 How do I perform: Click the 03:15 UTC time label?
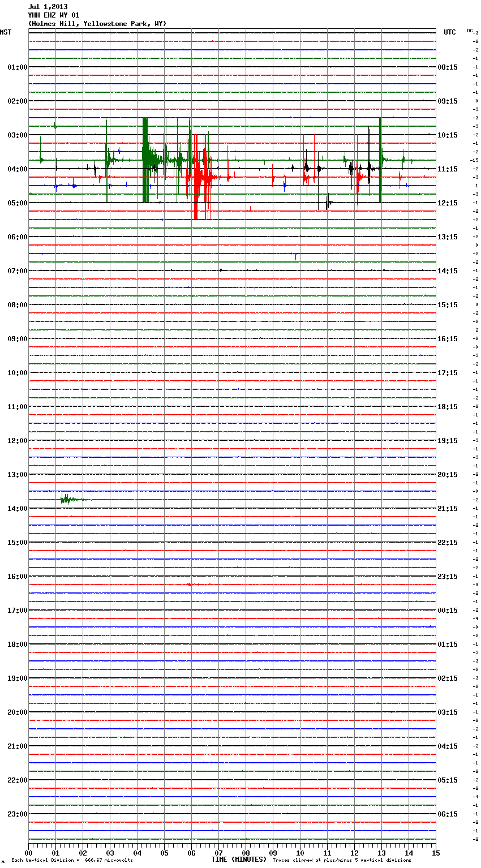pos(448,712)
